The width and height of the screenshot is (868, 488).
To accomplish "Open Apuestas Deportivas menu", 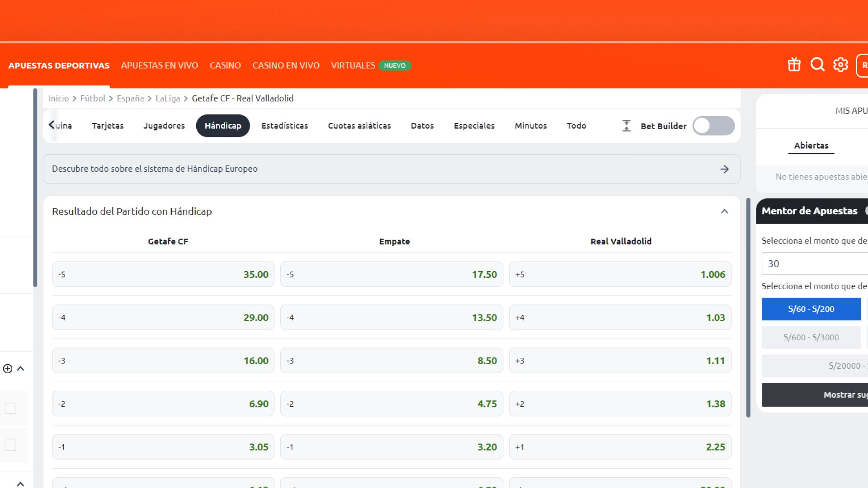I will click(59, 66).
